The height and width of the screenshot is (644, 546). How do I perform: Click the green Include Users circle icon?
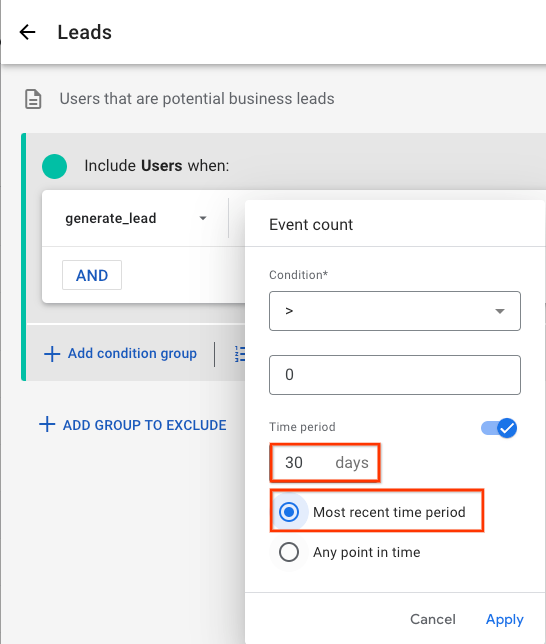pos(54,166)
